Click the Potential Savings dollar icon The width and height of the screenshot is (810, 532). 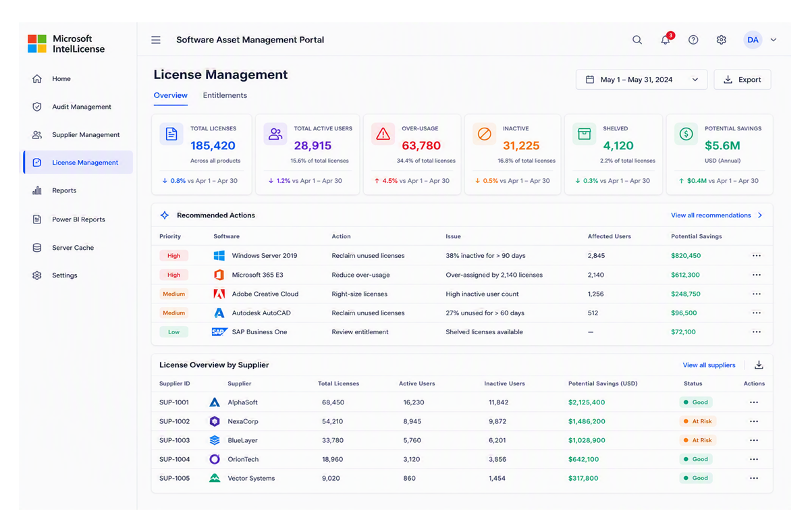coord(686,134)
